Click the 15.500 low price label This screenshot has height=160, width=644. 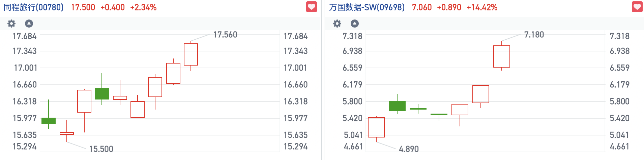click(x=101, y=149)
